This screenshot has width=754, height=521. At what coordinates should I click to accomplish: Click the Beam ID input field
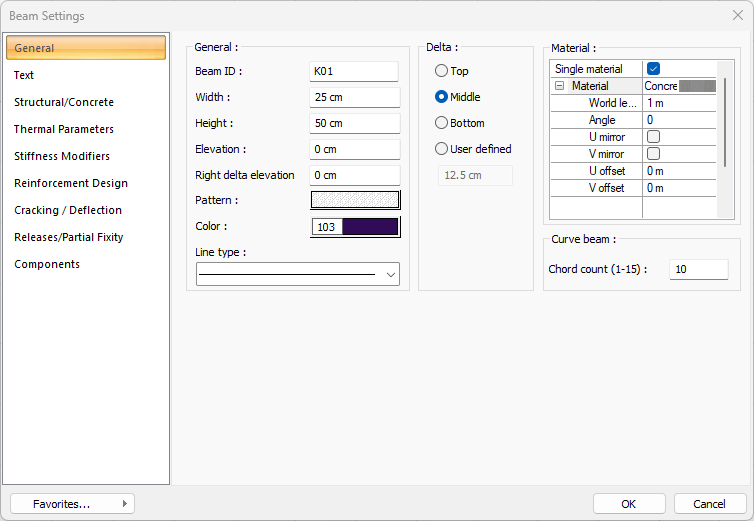[x=354, y=72]
